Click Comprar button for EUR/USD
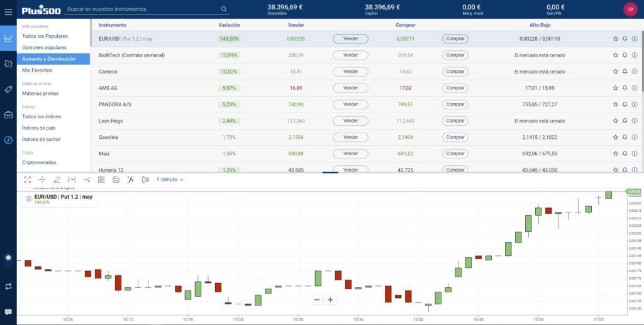Image resolution: width=644 pixels, height=325 pixels. point(455,38)
